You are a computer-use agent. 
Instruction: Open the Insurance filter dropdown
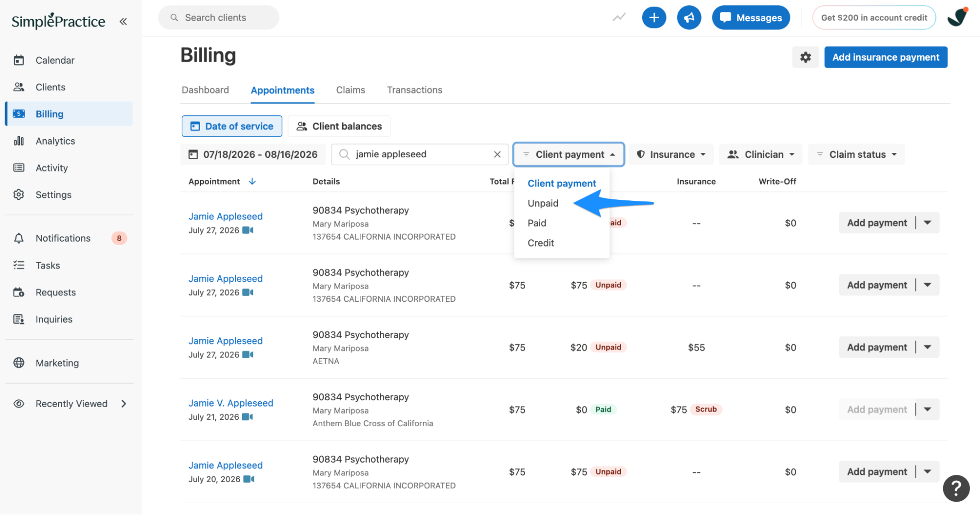pyautogui.click(x=672, y=154)
